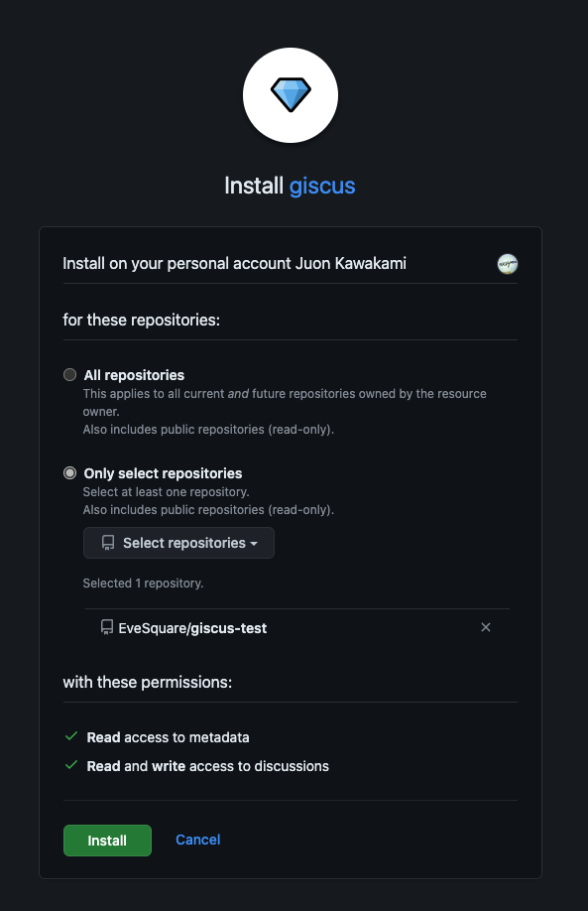Image resolution: width=588 pixels, height=911 pixels.
Task: Open the Select repositories dropdown
Action: (178, 543)
